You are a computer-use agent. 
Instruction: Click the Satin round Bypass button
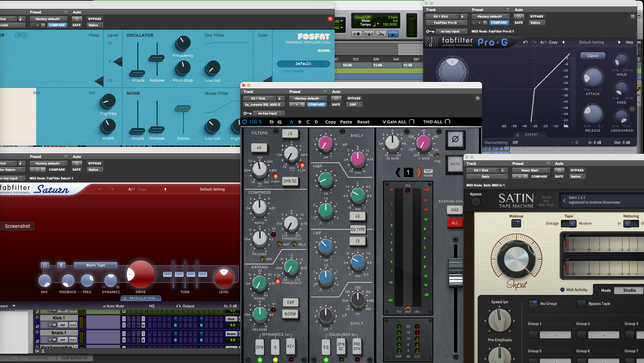tap(476, 202)
